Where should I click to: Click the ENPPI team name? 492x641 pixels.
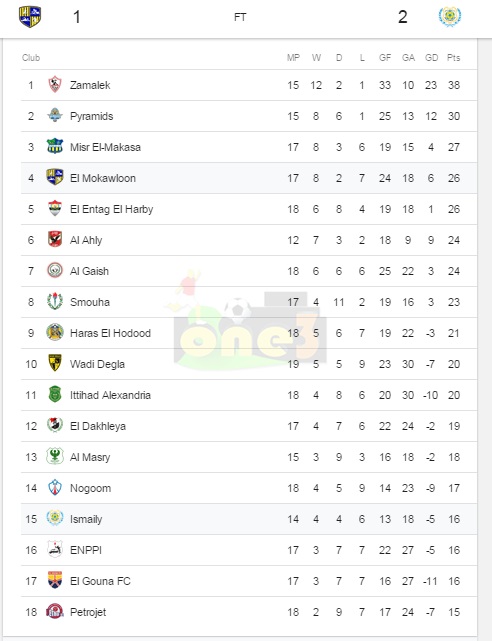pos(86,550)
